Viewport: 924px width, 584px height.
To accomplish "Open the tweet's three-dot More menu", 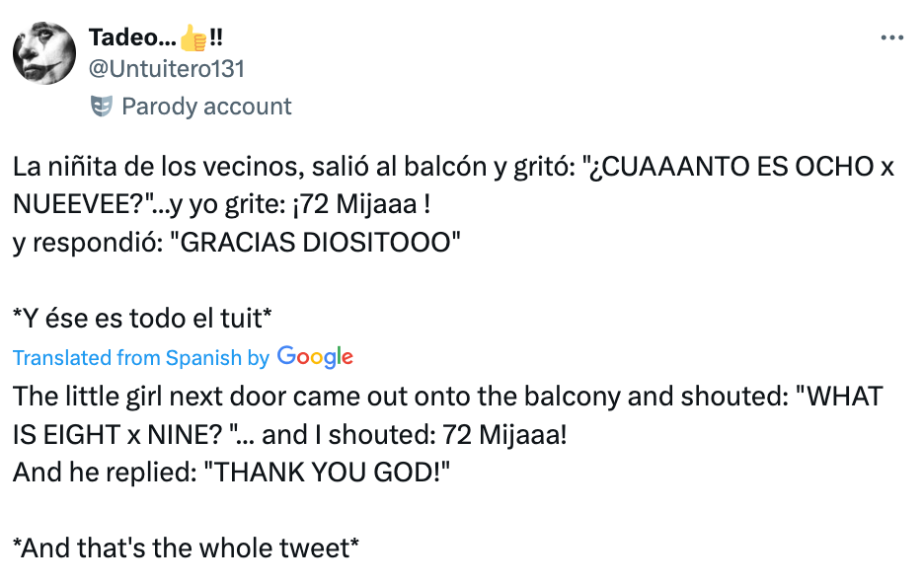I will tap(891, 38).
